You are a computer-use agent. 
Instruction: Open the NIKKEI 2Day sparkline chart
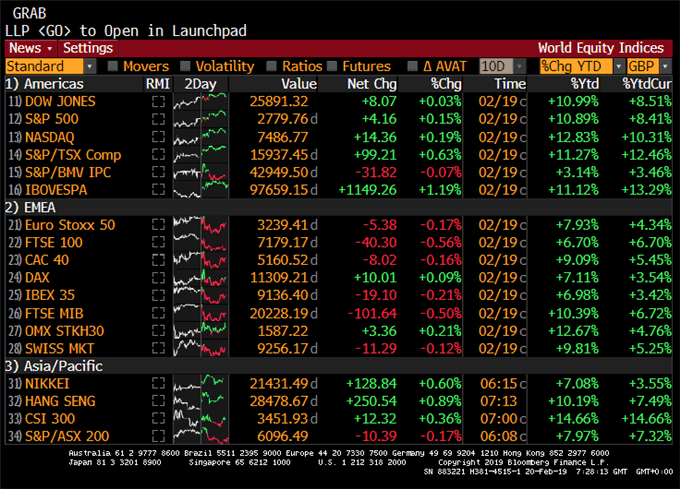[x=200, y=384]
